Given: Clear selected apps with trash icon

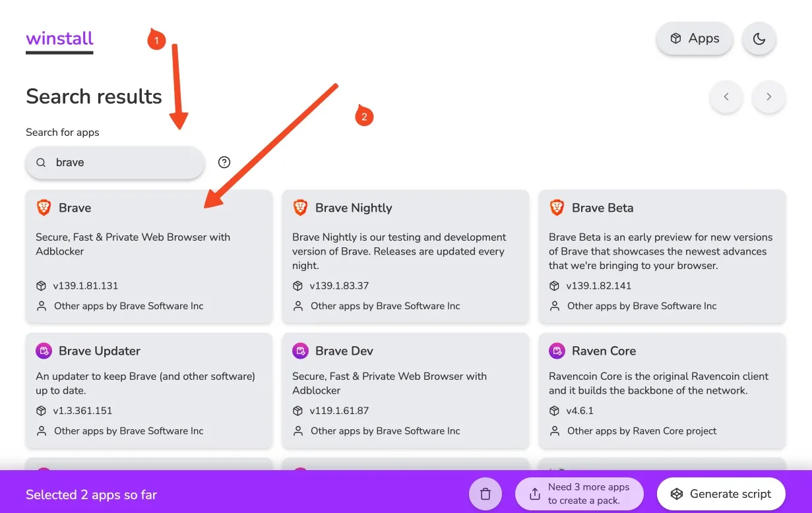Looking at the screenshot, I should point(485,494).
